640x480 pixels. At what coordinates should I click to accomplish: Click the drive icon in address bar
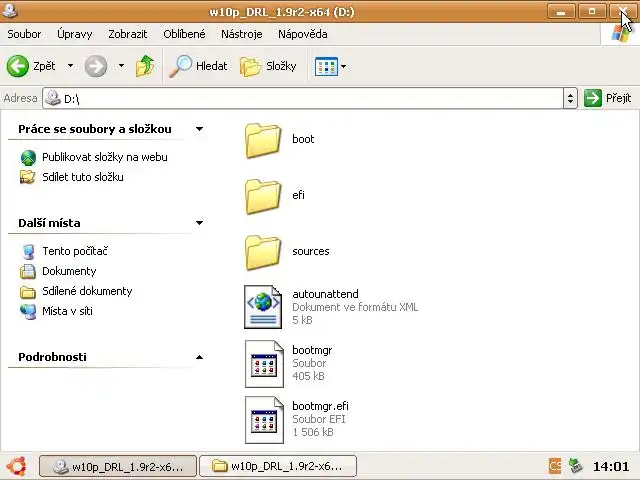(53, 98)
